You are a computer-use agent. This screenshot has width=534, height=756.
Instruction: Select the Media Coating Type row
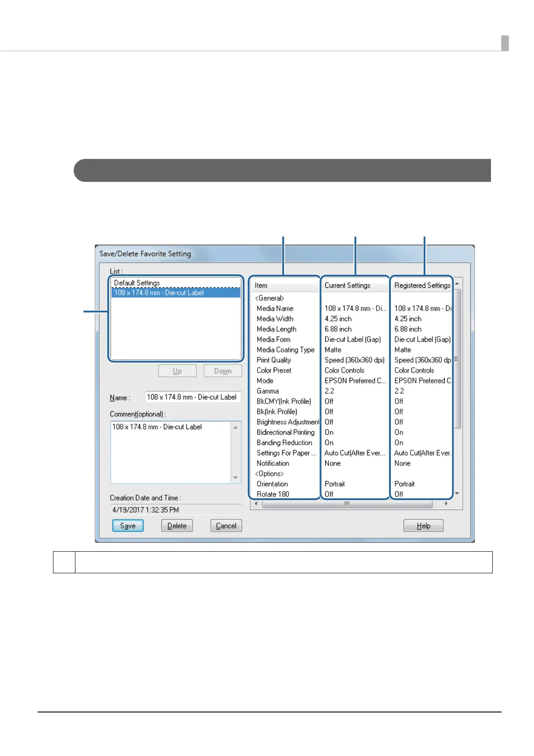(352, 350)
